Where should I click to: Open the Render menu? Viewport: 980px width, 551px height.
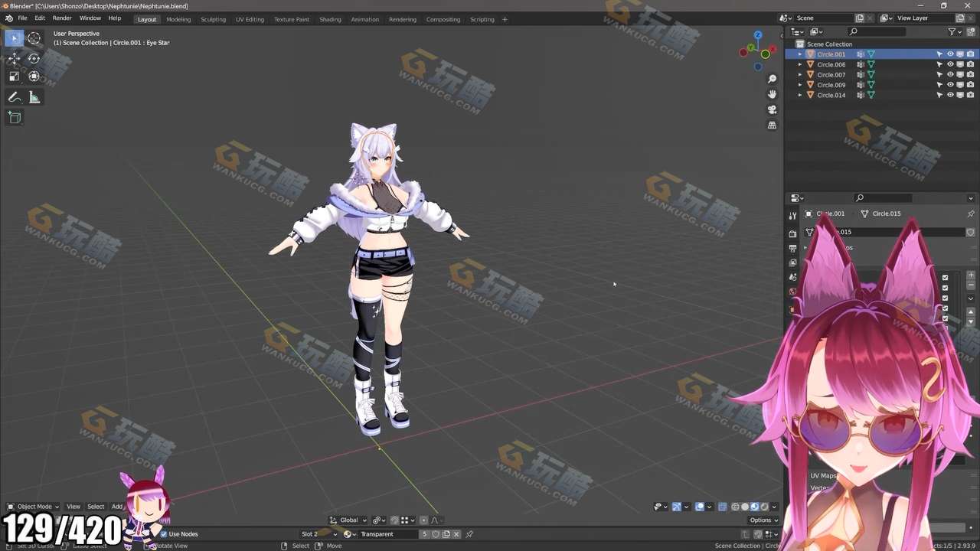[62, 18]
